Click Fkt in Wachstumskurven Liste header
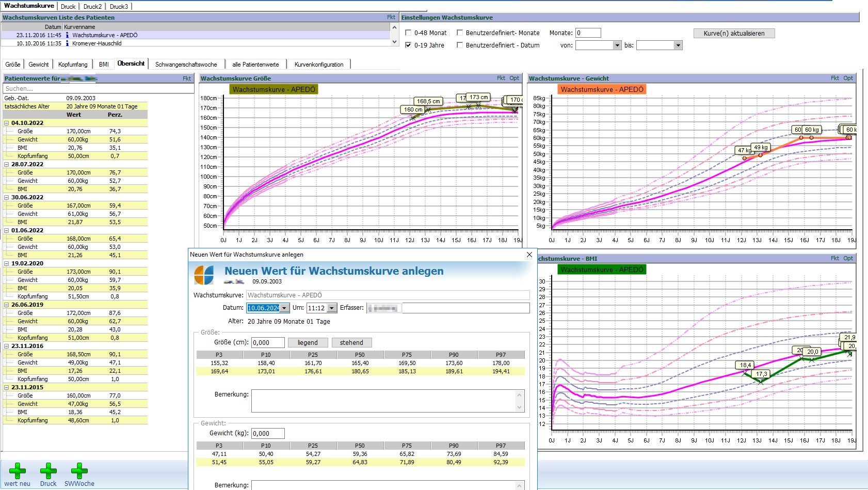 click(391, 17)
